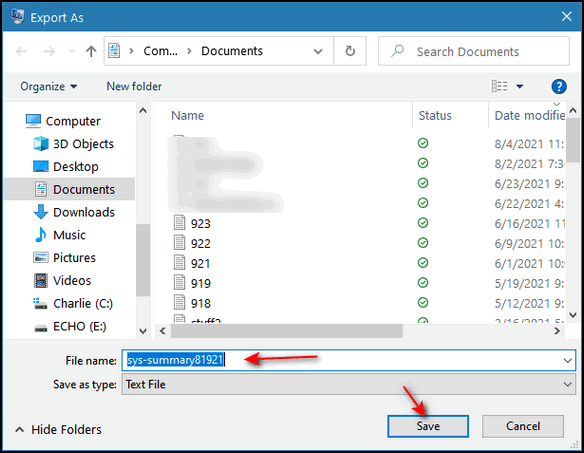
Task: Click the Cancel button
Action: 523,426
